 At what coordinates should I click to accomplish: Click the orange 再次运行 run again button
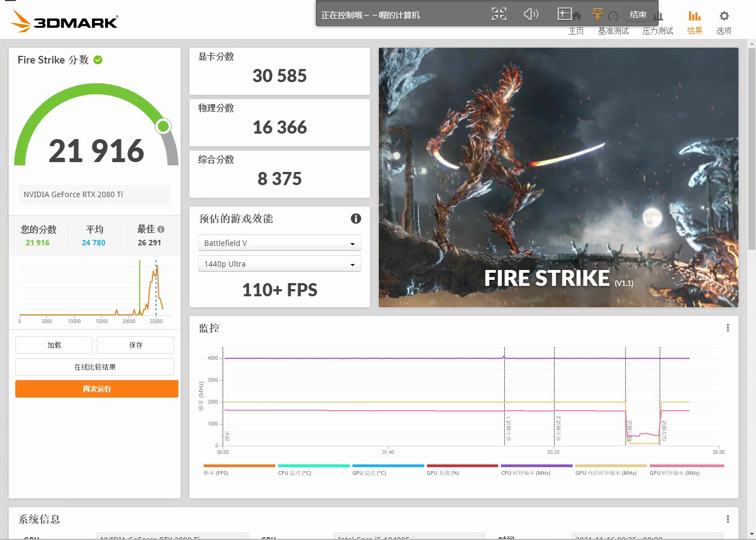tap(97, 389)
